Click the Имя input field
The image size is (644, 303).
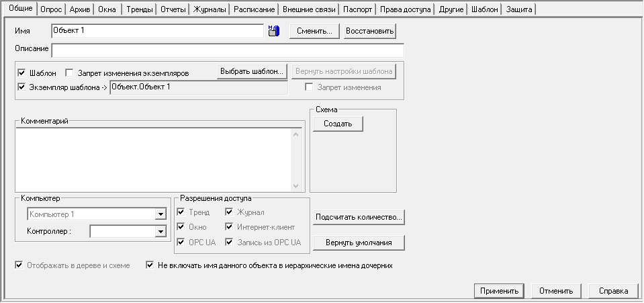(x=158, y=30)
